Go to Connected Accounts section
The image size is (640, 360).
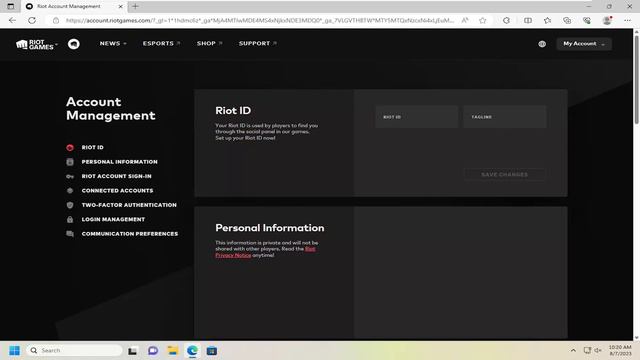tap(118, 191)
